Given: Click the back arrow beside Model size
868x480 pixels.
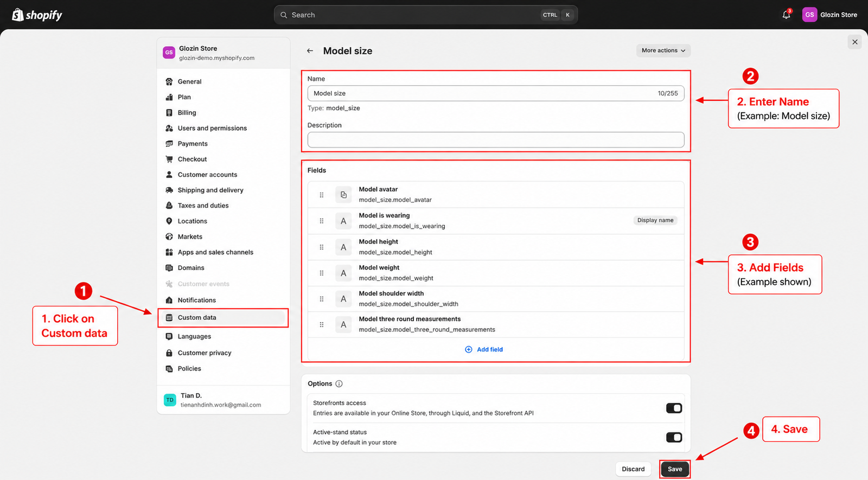Looking at the screenshot, I should coord(310,51).
